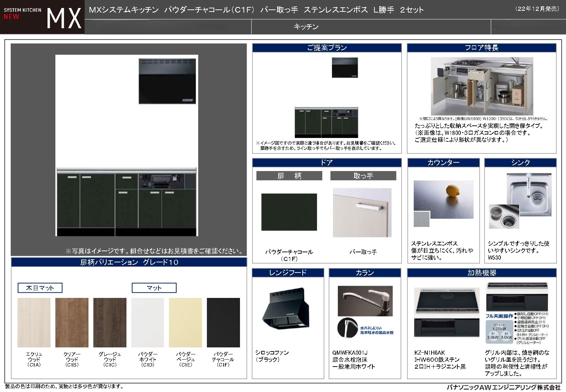Click the ※イメージ図ですので note

326,146
